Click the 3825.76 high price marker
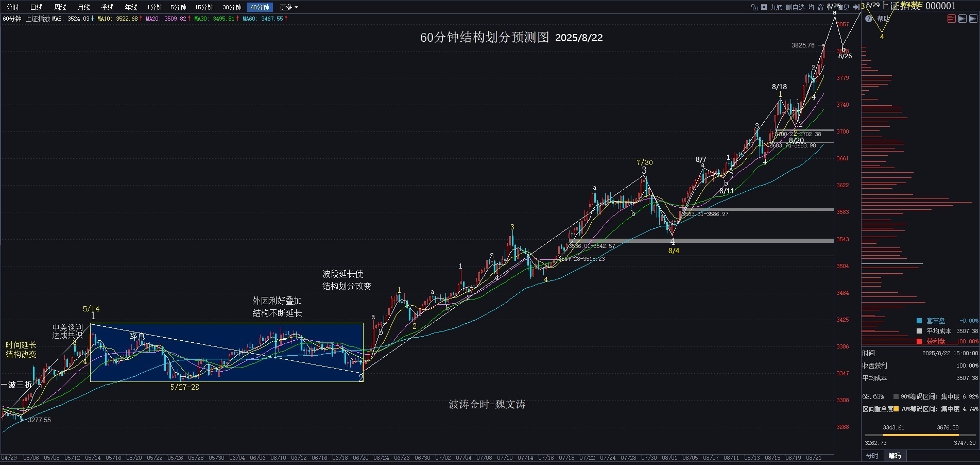 803,45
